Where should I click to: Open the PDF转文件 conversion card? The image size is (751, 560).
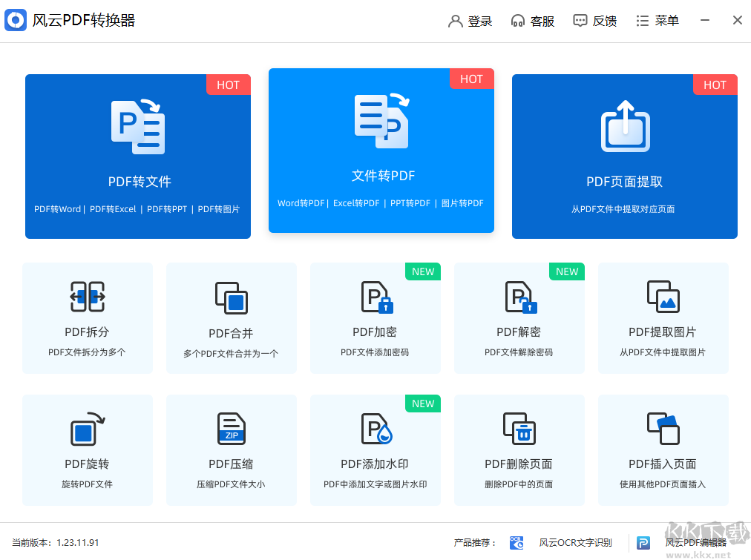pos(137,156)
